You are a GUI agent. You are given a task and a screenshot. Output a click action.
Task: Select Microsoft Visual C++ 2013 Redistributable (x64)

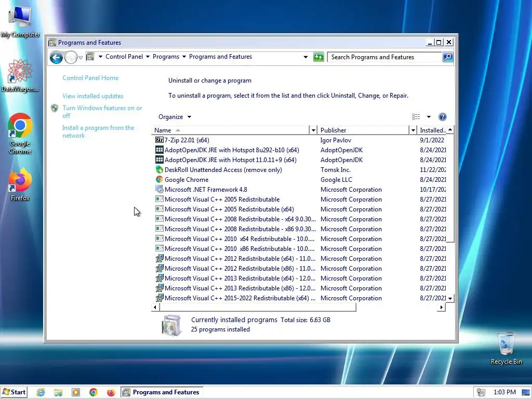(x=299, y=278)
